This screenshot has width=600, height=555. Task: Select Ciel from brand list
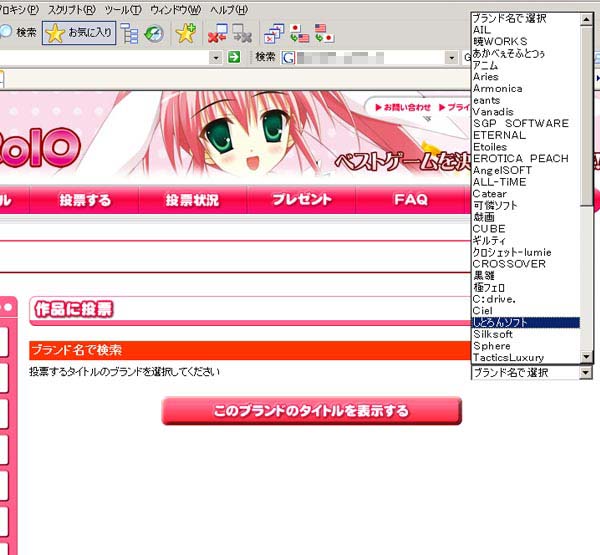(x=526, y=311)
